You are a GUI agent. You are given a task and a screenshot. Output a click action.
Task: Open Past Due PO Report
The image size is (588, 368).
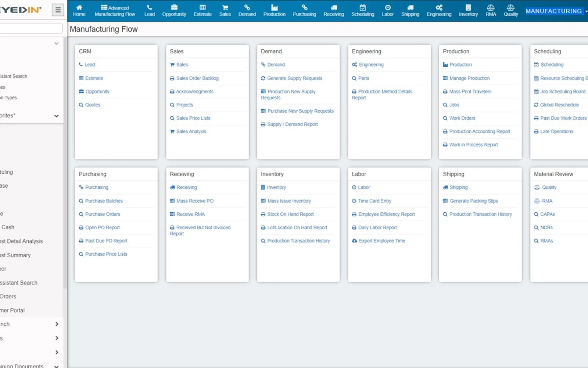(106, 241)
